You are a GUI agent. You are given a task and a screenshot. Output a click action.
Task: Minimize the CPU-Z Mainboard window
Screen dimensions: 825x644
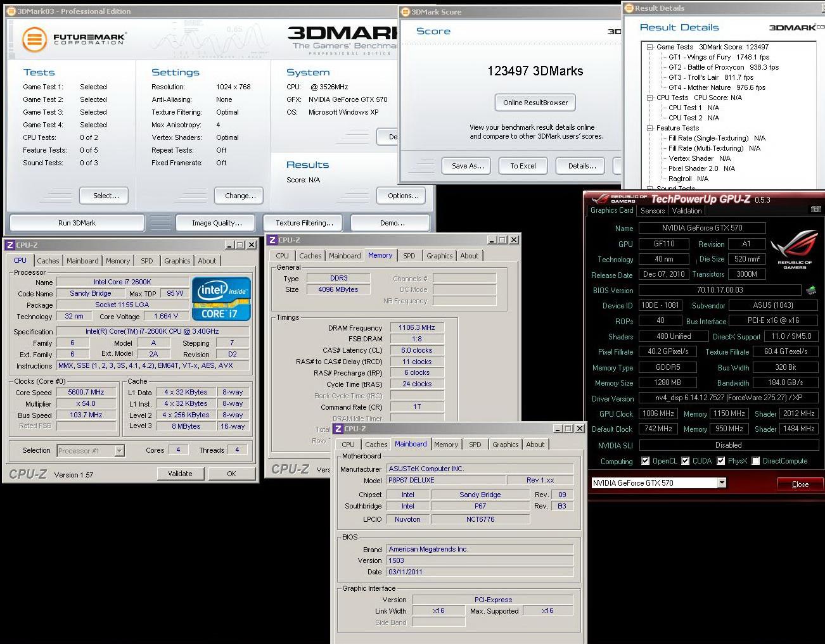coord(558,429)
